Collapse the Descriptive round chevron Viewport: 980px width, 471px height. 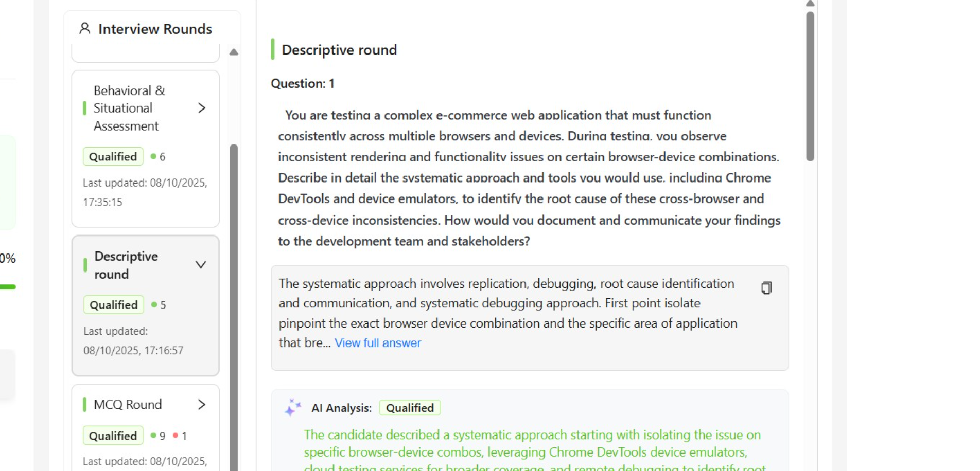click(x=201, y=265)
